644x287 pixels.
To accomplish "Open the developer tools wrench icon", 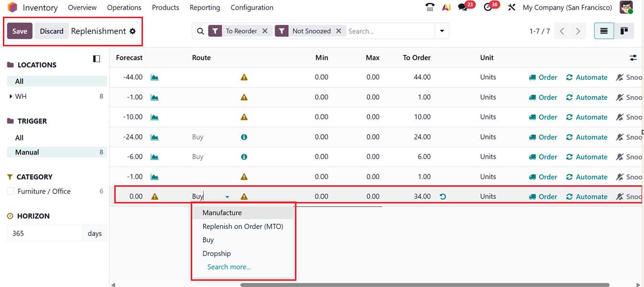I will pos(511,7).
